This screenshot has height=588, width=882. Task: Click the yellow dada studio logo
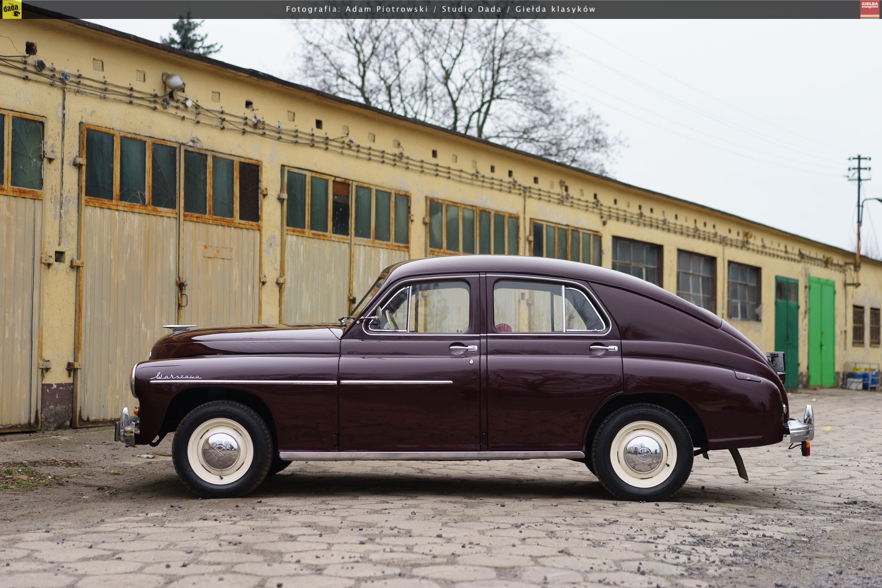pyautogui.click(x=12, y=9)
